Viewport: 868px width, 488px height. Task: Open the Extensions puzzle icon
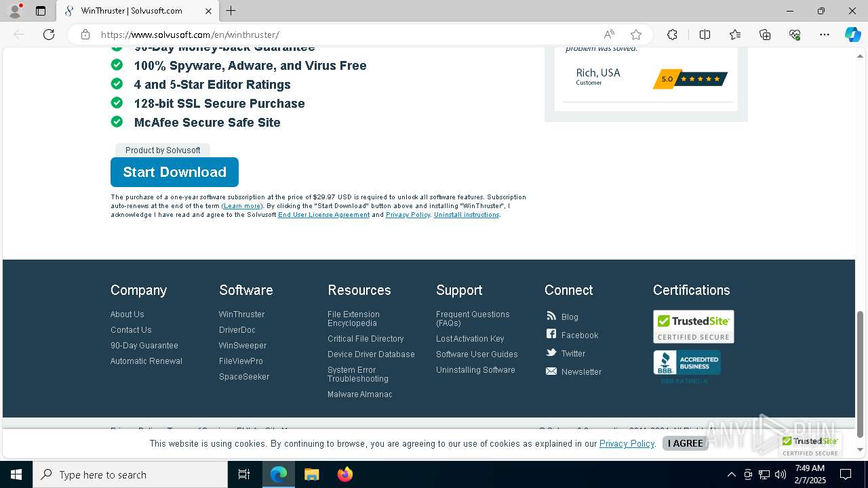[672, 35]
